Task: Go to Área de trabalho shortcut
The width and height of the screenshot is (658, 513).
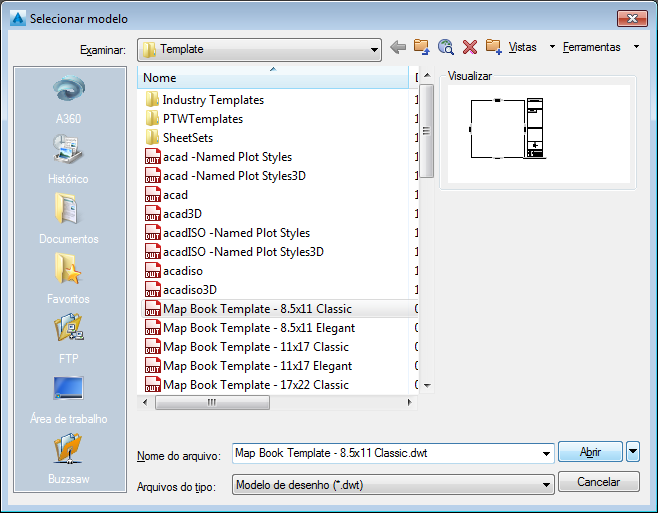Action: (x=69, y=400)
